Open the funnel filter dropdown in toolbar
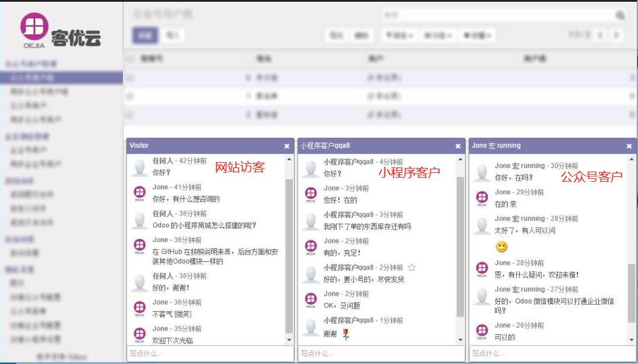The height and width of the screenshot is (364, 638). pyautogui.click(x=399, y=36)
